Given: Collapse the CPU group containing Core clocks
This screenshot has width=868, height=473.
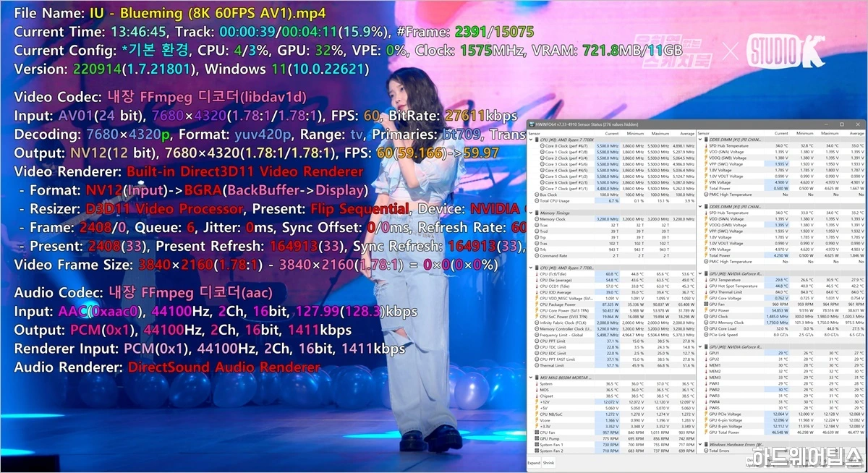Looking at the screenshot, I should click(531, 140).
